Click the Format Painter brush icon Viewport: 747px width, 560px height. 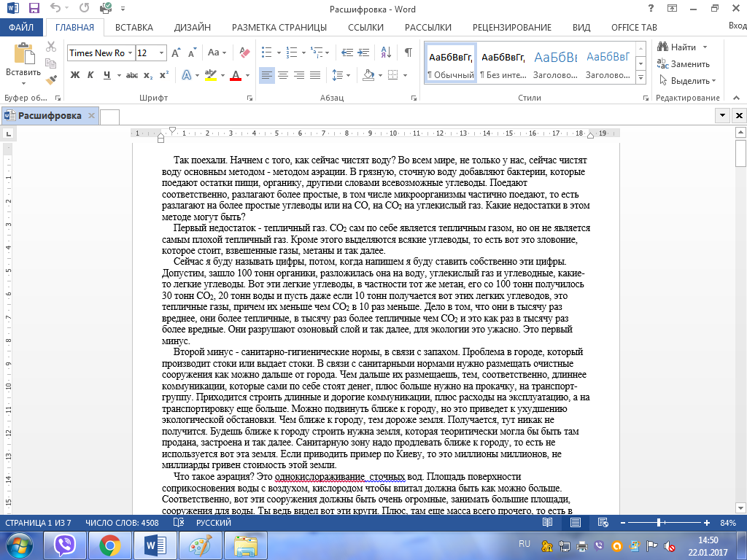pos(51,80)
